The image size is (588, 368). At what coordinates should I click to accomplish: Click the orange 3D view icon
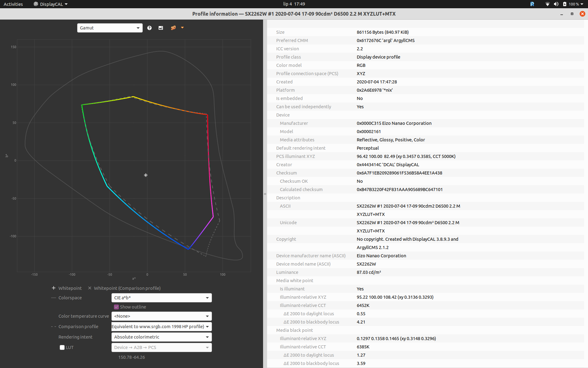(173, 28)
